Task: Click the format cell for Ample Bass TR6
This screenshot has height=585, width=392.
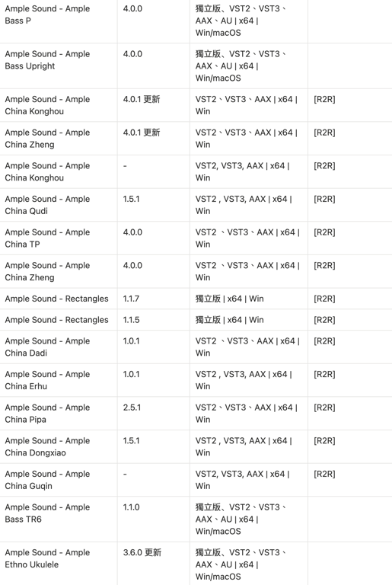Action: point(241,519)
